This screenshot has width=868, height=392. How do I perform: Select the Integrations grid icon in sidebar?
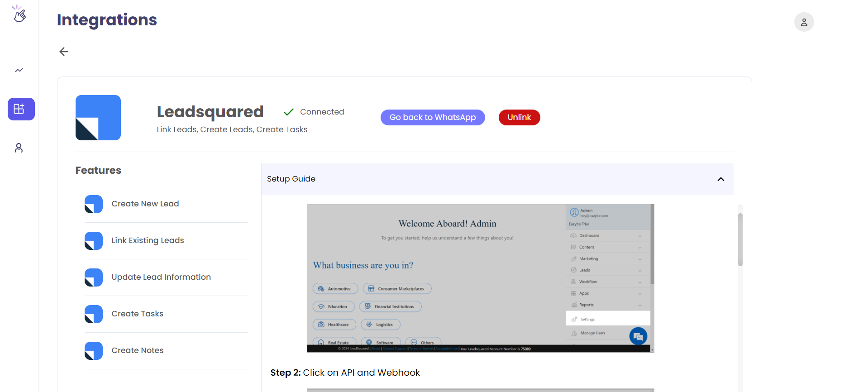[x=21, y=109]
